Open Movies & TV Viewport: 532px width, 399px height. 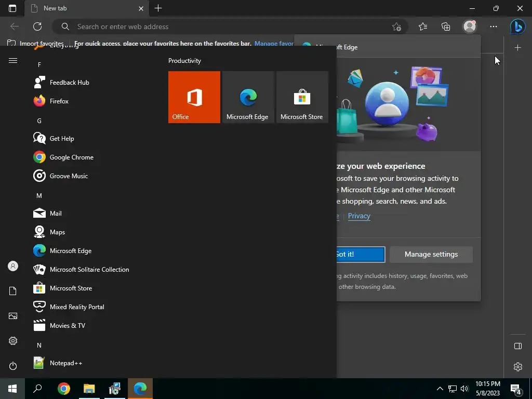(82, 325)
